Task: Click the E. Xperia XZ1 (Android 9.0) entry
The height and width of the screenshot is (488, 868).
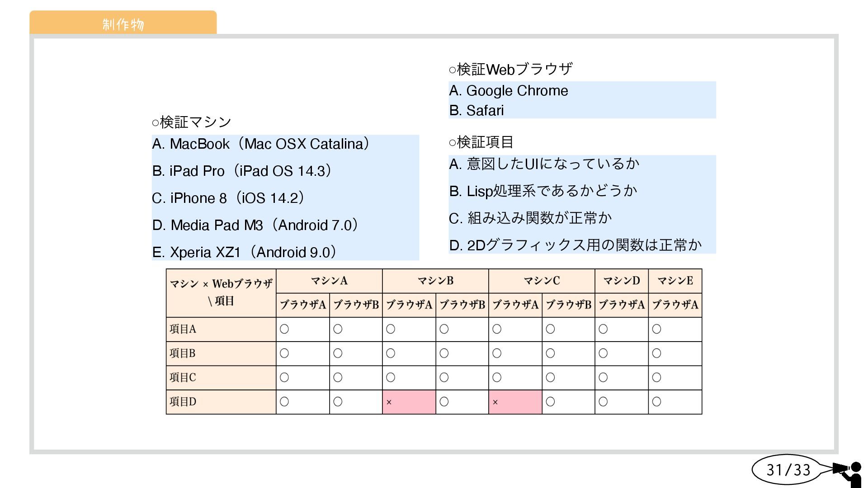Action: point(244,252)
